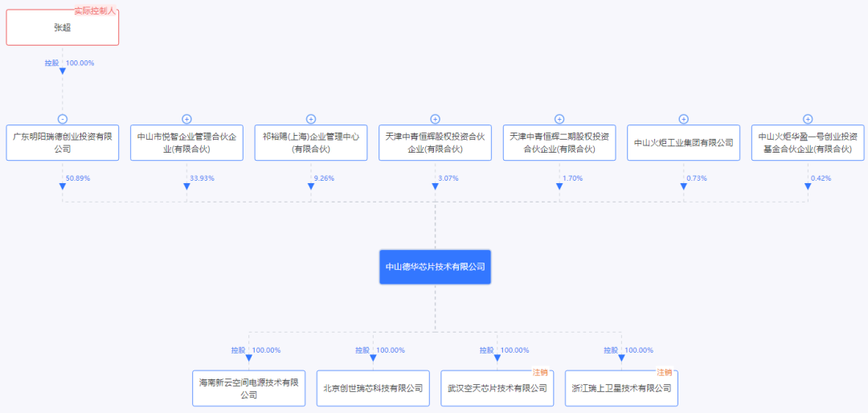Select the central 中山德华芯片技术有限公司 node
This screenshot has height=413, width=868.
click(435, 266)
